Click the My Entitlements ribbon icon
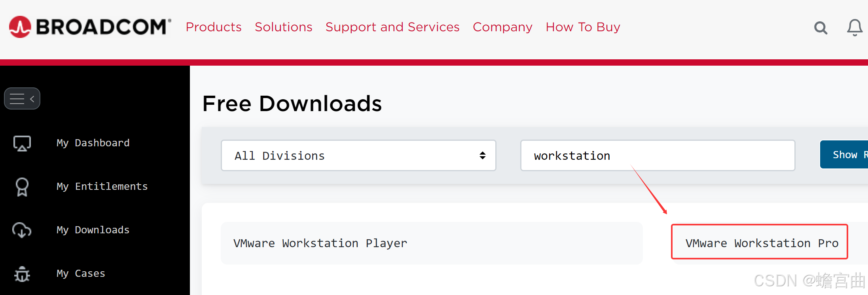This screenshot has height=295, width=868. click(22, 187)
